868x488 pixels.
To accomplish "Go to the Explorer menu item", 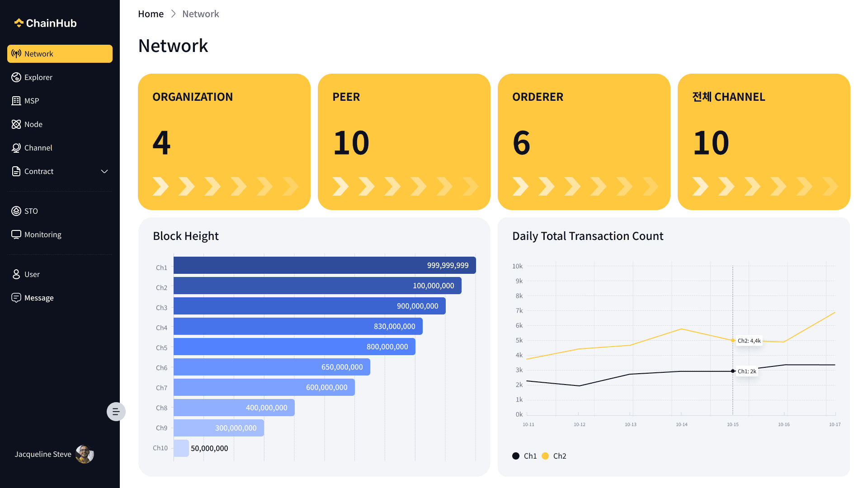I will pos(60,77).
